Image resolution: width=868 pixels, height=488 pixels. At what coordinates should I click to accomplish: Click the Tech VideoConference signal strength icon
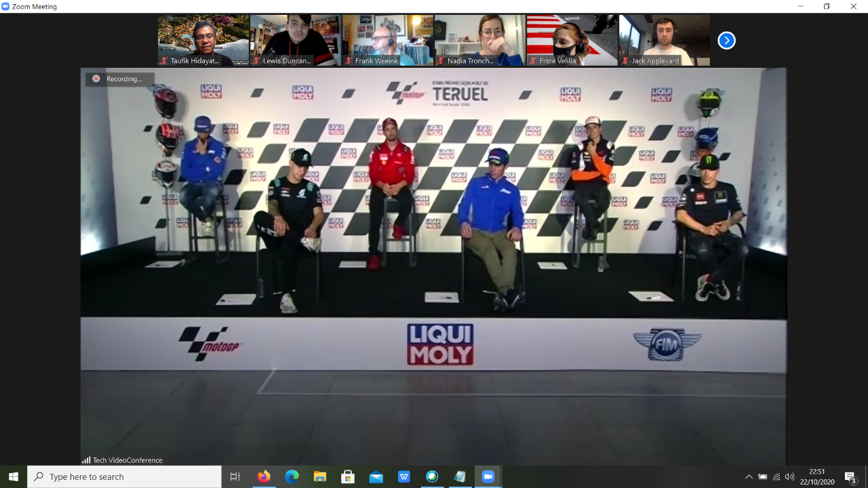pyautogui.click(x=86, y=460)
